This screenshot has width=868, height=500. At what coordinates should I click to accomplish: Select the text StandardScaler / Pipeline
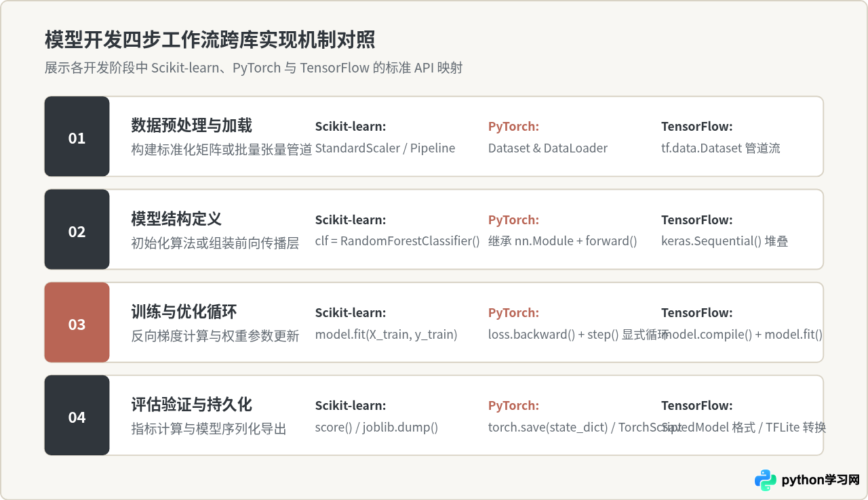point(385,148)
